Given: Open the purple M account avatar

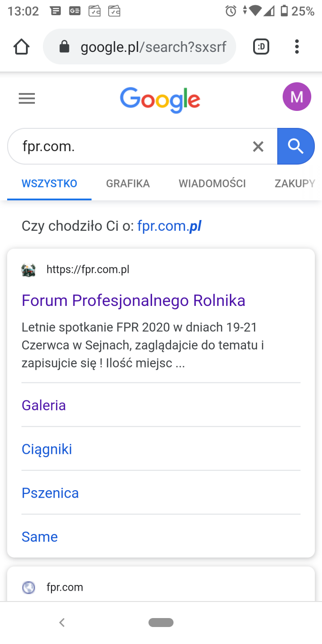Looking at the screenshot, I should click(297, 97).
